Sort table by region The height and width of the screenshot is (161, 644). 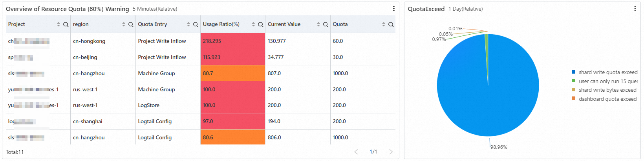(124, 24)
